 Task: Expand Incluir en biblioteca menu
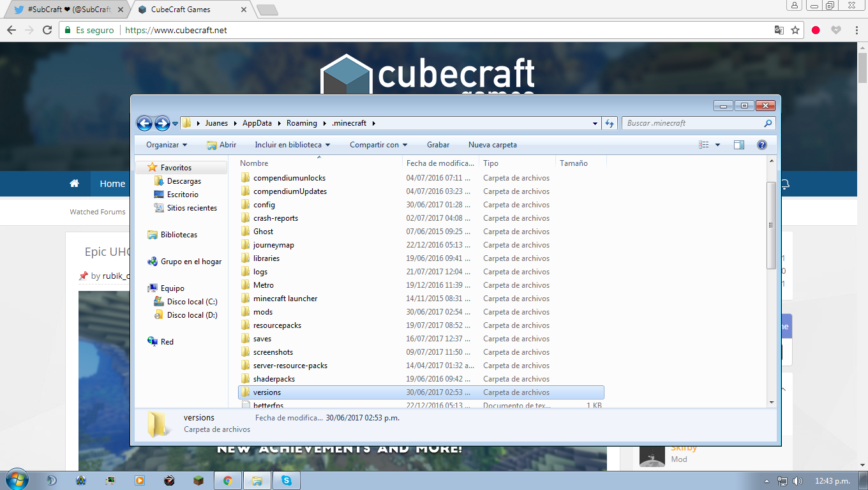[x=292, y=145]
